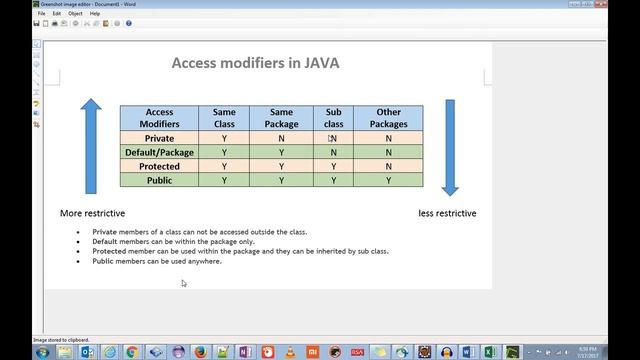Viewport: 640px width, 360px height.
Task: Click the bullet 'Private members of a class...'
Action: point(200,232)
